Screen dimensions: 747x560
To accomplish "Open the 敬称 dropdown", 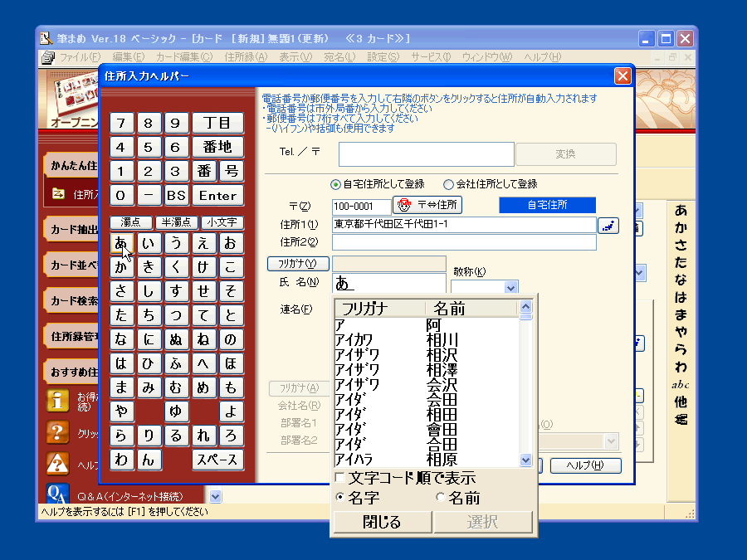I will pos(510,288).
